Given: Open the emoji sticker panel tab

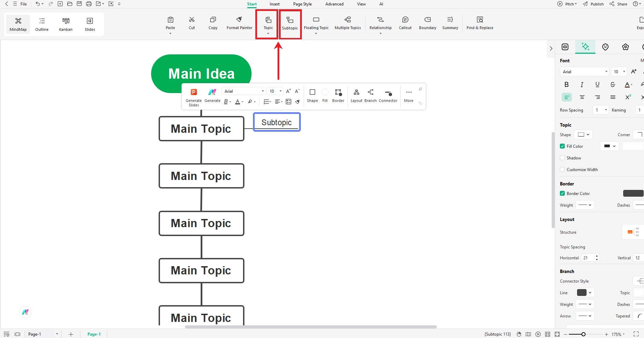Looking at the screenshot, I should click(605, 47).
